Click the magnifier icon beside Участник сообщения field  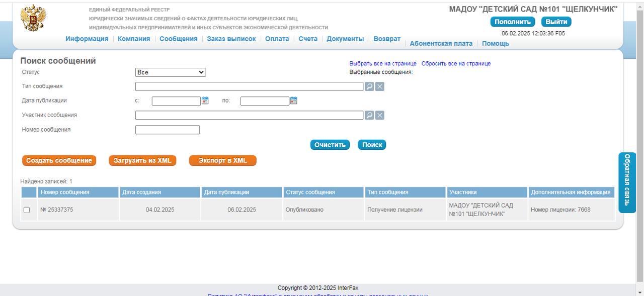click(369, 115)
